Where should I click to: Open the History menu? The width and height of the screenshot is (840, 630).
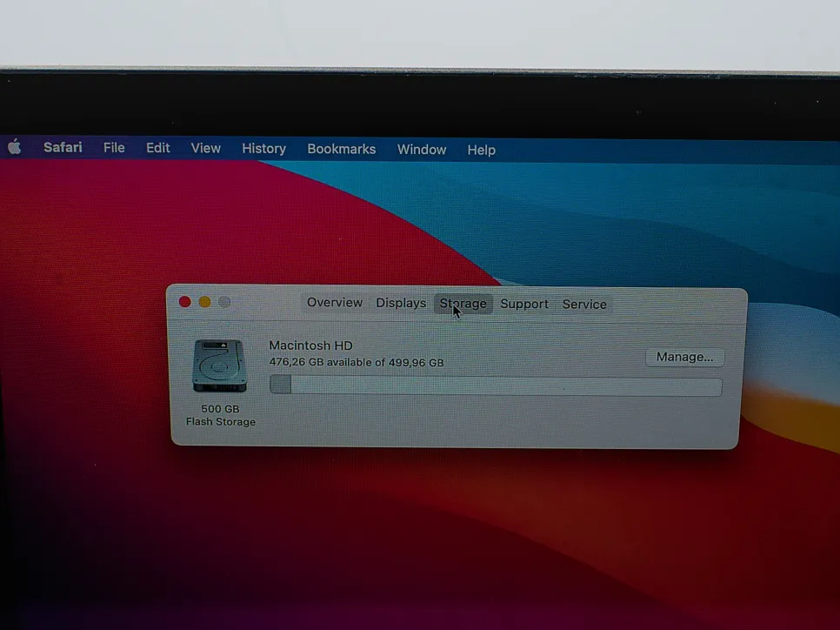(263, 149)
